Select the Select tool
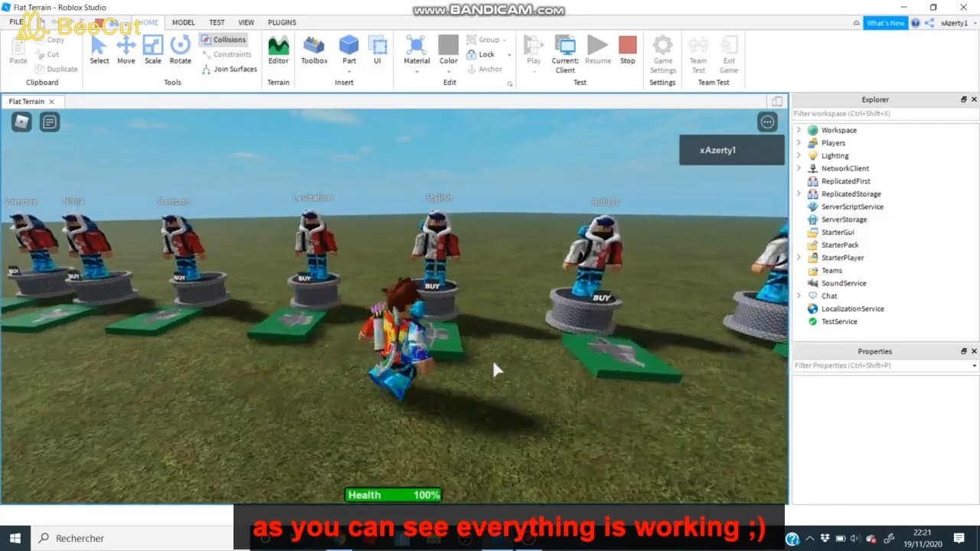The width and height of the screenshot is (980, 551). pyautogui.click(x=100, y=50)
